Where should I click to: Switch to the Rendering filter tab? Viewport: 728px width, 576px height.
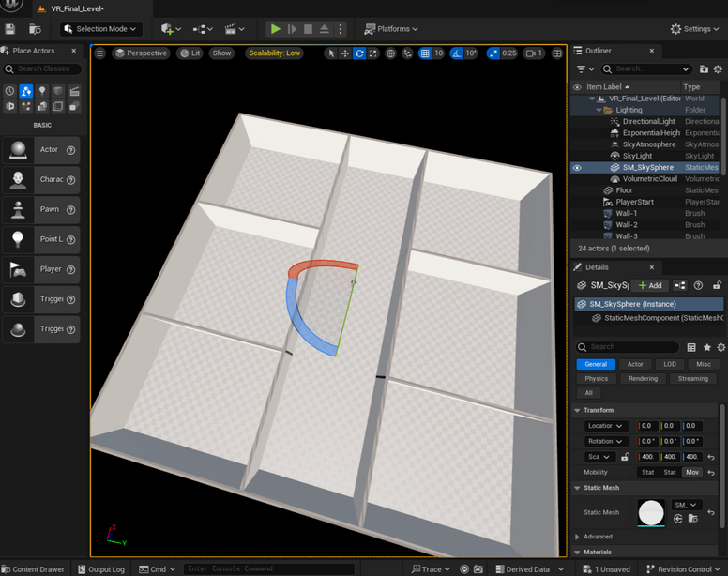coord(643,379)
